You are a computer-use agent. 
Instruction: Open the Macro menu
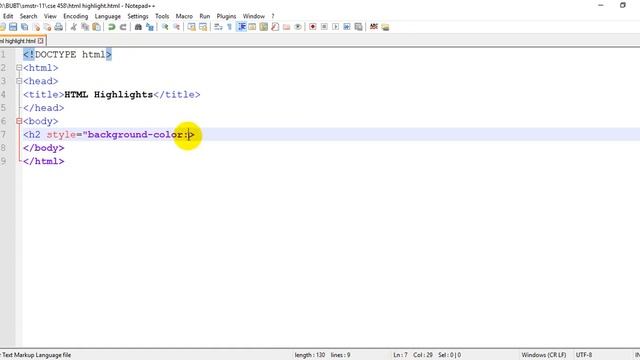pos(184,16)
